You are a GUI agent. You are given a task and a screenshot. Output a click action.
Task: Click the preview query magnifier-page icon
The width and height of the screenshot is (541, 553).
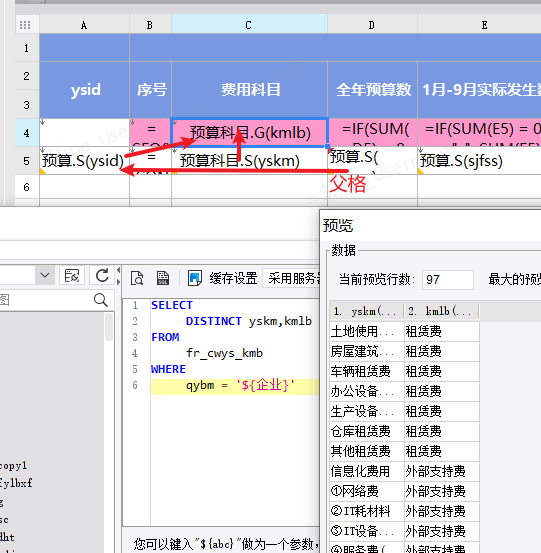point(137,278)
